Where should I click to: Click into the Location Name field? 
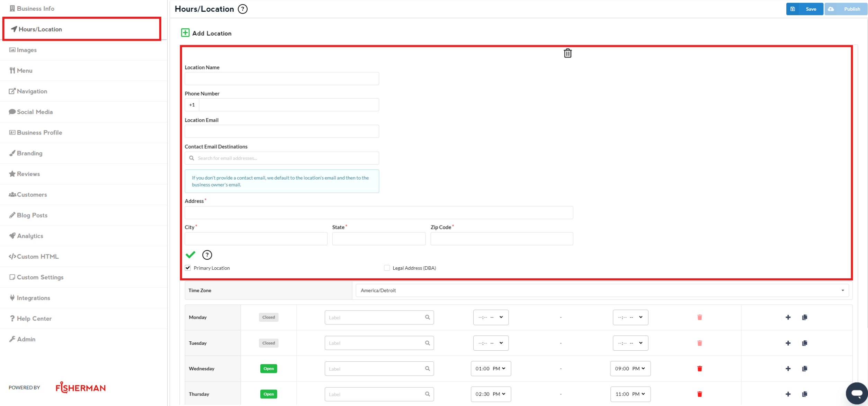click(x=281, y=79)
